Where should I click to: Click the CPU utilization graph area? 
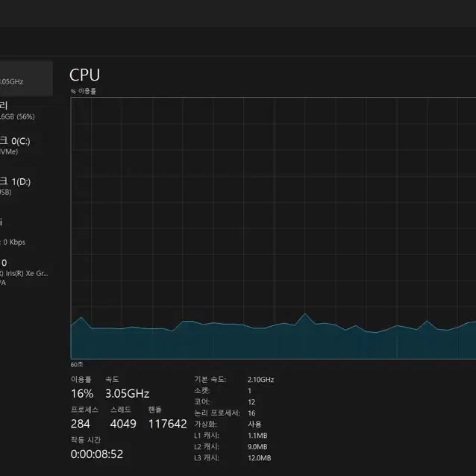(x=273, y=228)
